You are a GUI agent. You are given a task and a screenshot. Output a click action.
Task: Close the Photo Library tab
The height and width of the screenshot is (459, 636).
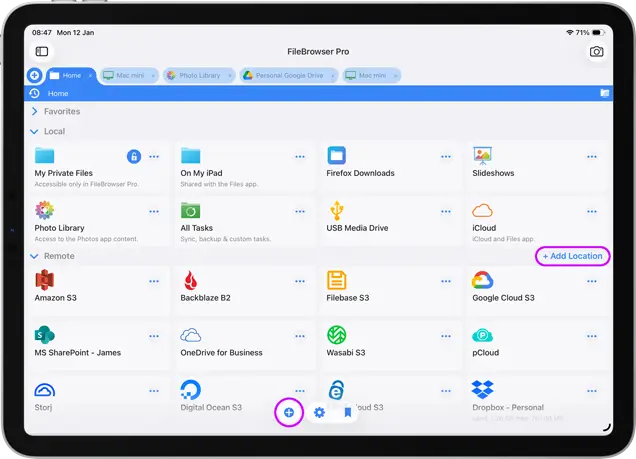[x=230, y=76]
